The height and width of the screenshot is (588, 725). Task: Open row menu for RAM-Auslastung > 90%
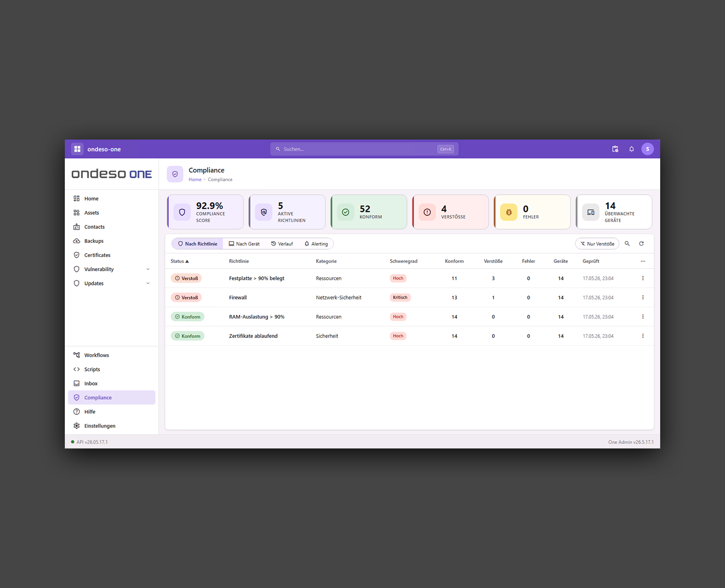click(x=643, y=317)
